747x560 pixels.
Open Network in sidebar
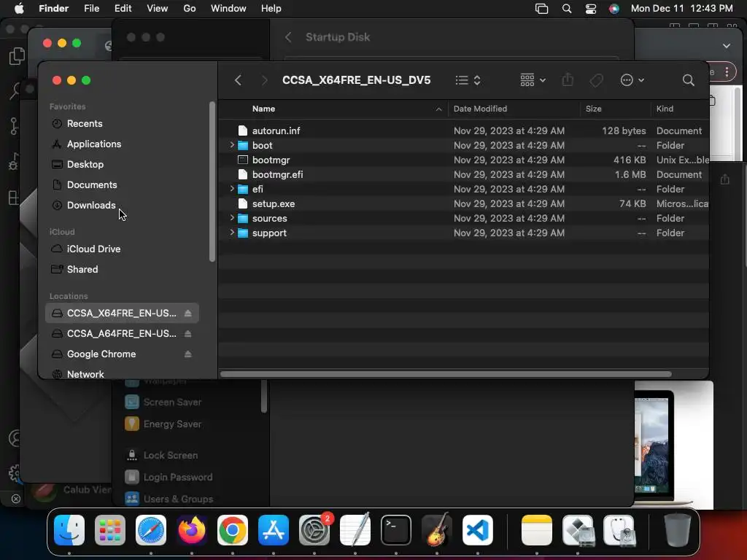click(85, 374)
